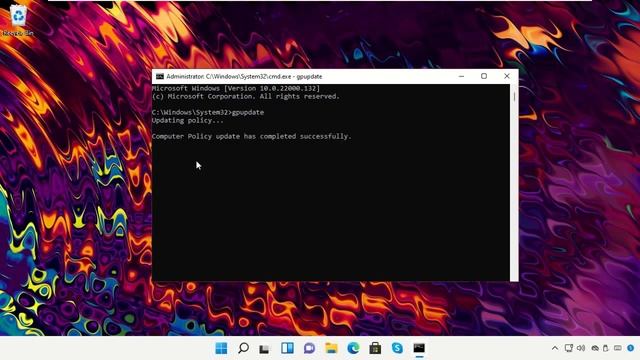Launch Microsoft Edge from the taskbar
Viewport: 640px width, 360px height.
tap(353, 348)
